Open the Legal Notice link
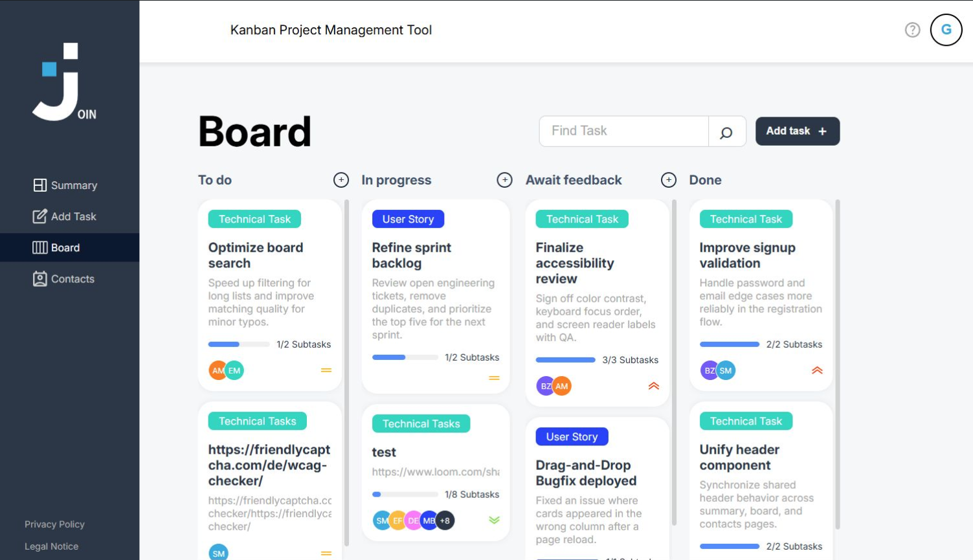This screenshot has height=560, width=973. 51,546
